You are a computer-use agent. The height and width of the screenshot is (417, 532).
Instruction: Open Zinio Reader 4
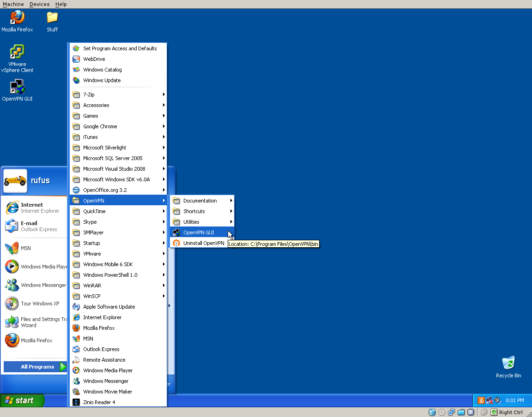(118, 402)
